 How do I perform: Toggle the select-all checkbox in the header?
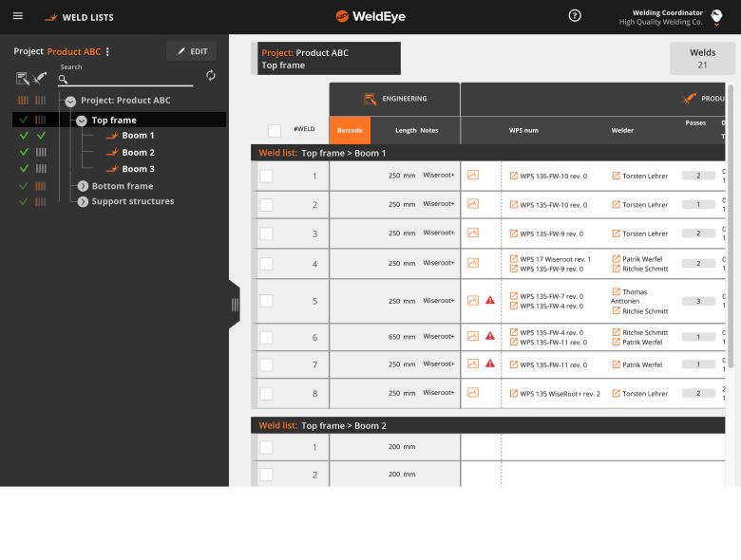click(x=274, y=131)
